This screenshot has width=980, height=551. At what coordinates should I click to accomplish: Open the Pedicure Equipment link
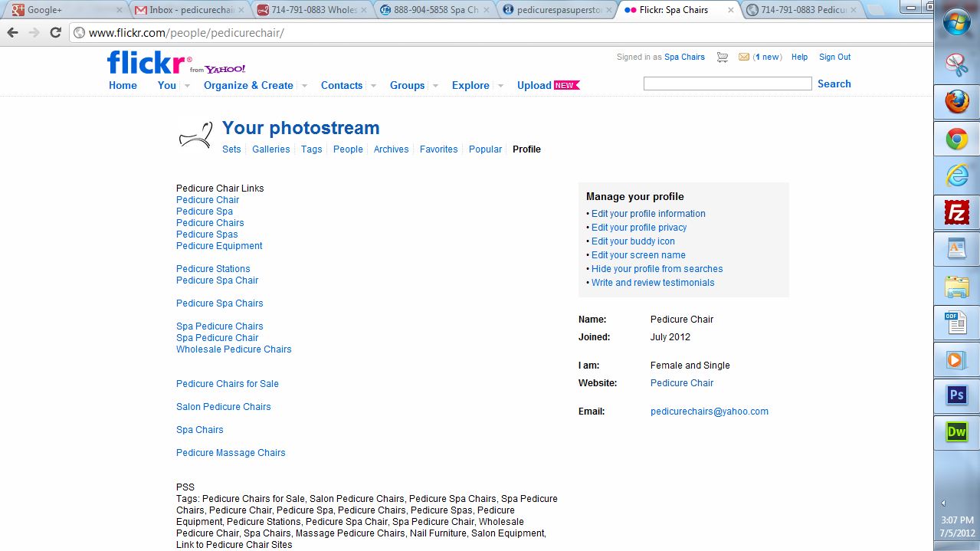(219, 246)
